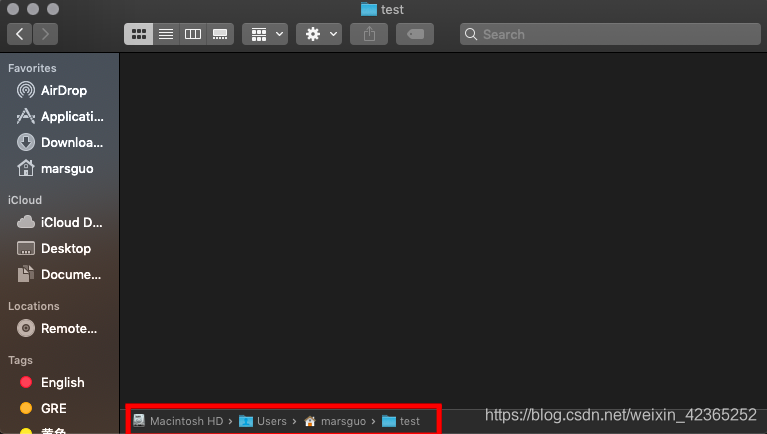The image size is (767, 434).
Task: Open the gear Action menu
Action: tap(319, 34)
